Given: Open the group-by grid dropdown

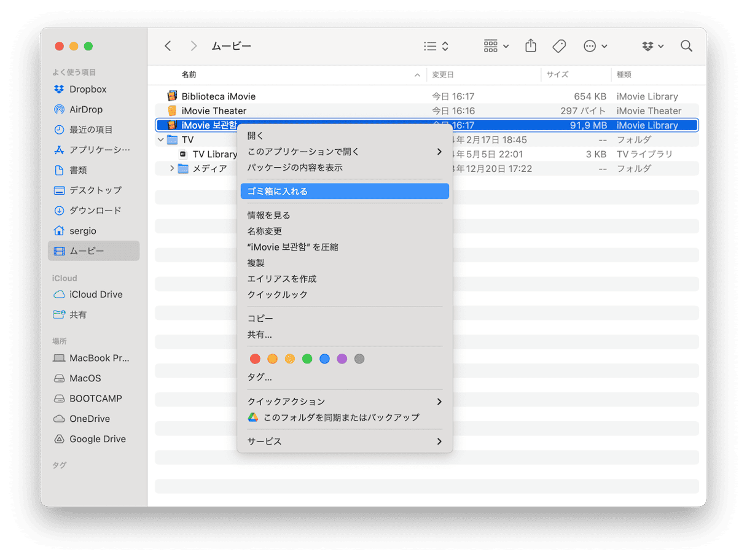Looking at the screenshot, I should click(496, 46).
